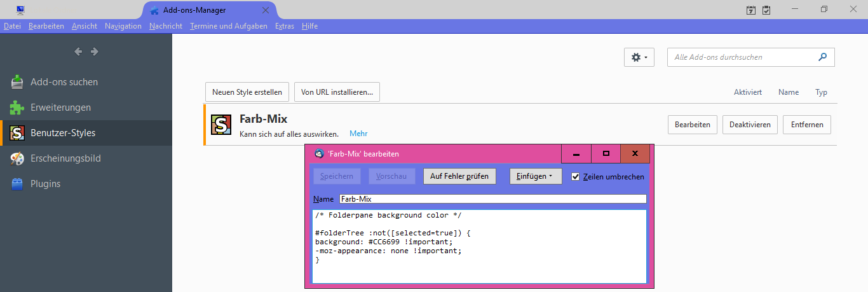
Task: Click the forward arrow in sidebar
Action: tap(94, 52)
